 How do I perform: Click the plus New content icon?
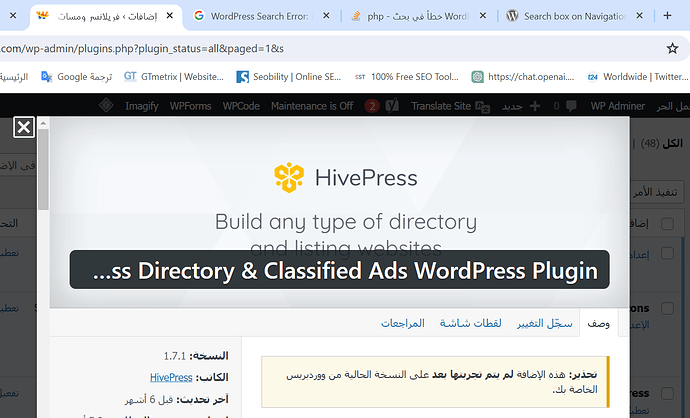pos(535,106)
